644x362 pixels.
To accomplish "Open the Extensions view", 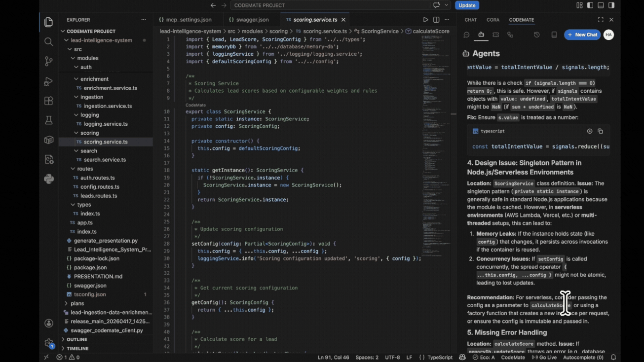I will (48, 101).
